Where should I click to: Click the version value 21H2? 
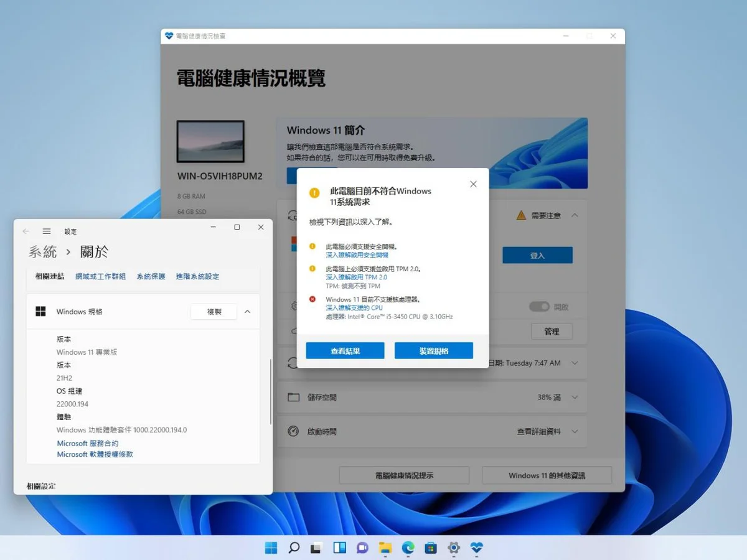pos(65,378)
